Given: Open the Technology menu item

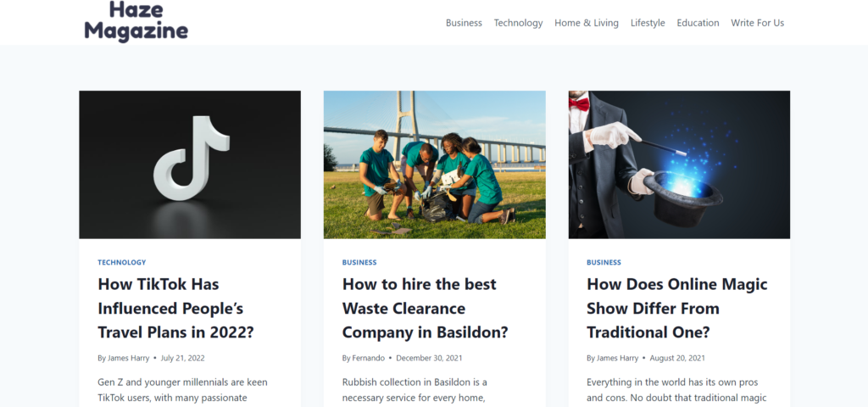Looking at the screenshot, I should 518,23.
